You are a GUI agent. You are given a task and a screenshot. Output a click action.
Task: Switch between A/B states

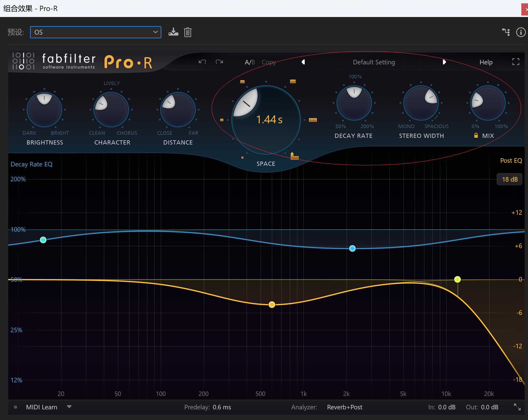[x=250, y=62]
